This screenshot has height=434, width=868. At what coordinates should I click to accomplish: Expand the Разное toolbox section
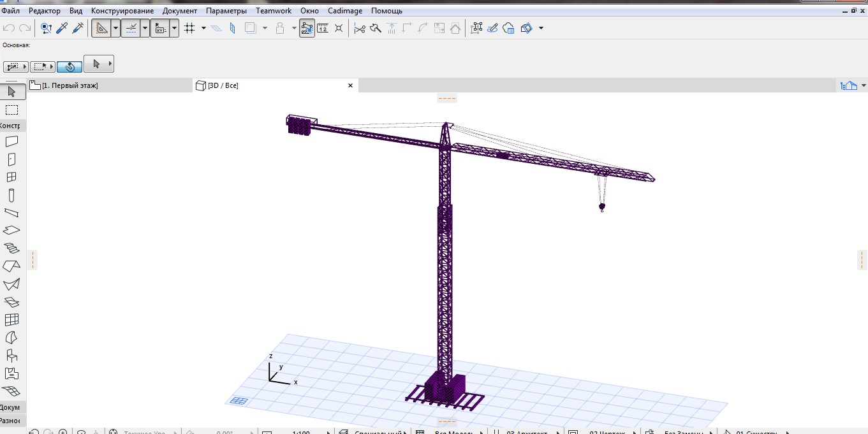pyautogui.click(x=11, y=421)
